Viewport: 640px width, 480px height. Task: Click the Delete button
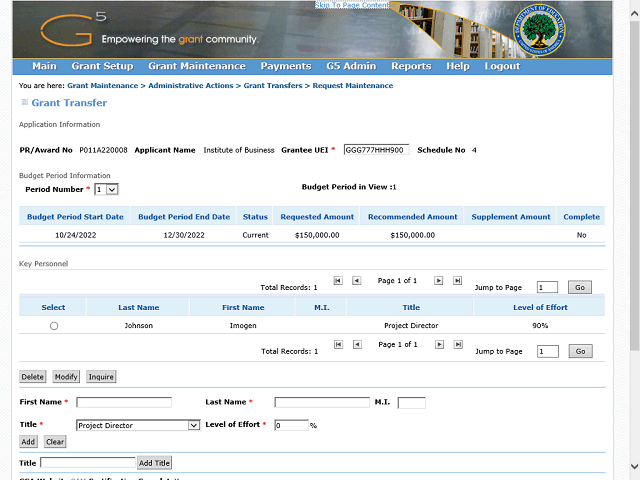coord(33,377)
